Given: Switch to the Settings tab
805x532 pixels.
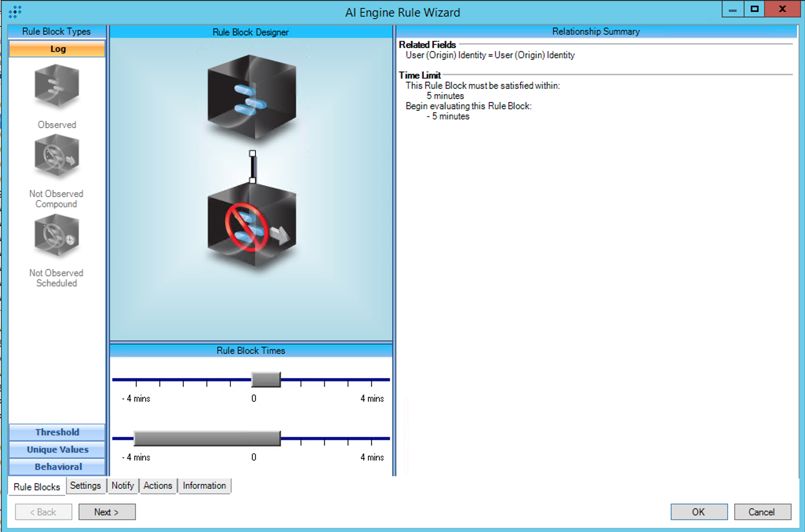Looking at the screenshot, I should 85,485.
